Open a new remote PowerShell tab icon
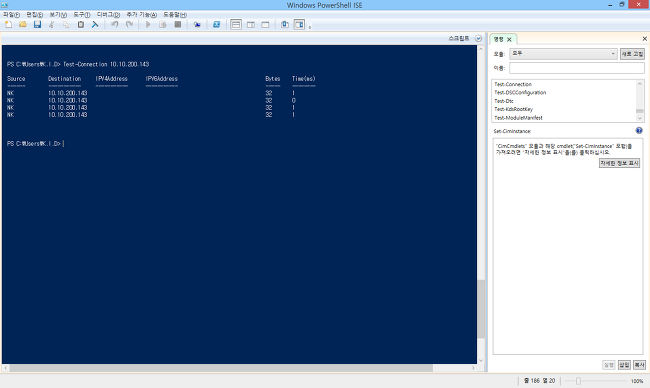The height and width of the screenshot is (388, 650). (x=197, y=24)
